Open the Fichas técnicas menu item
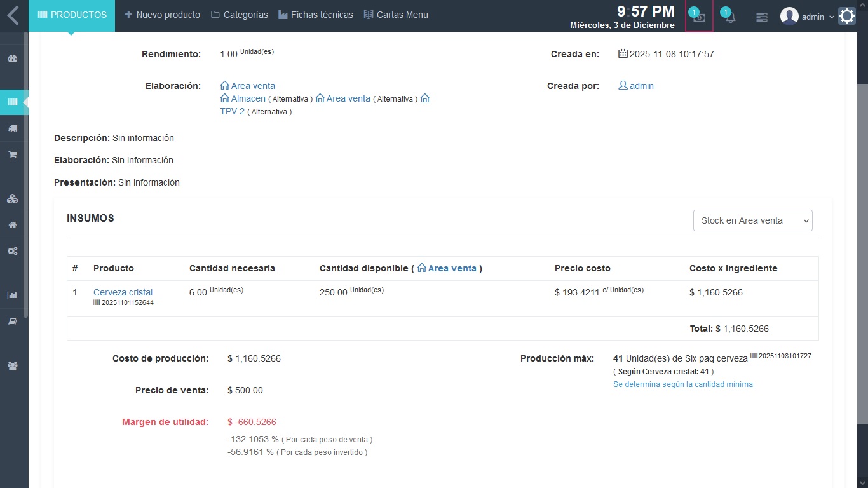The width and height of the screenshot is (868, 488). click(x=315, y=15)
